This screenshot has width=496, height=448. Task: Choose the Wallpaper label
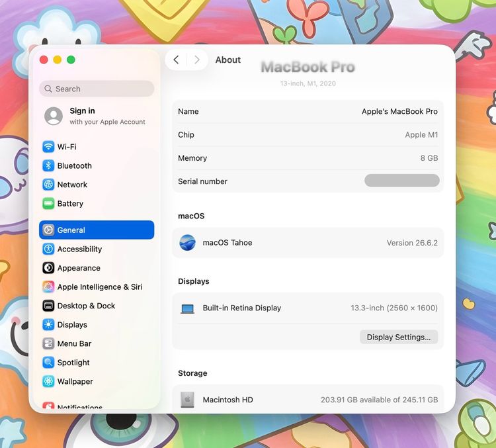coord(75,382)
